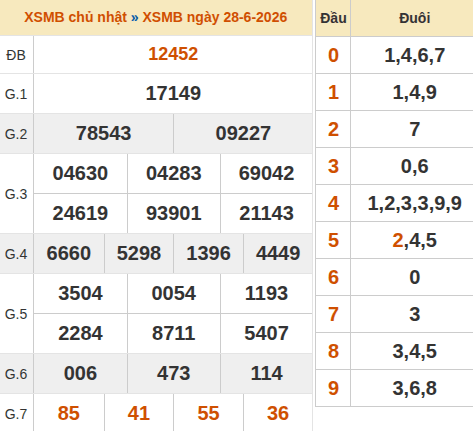473x431 pixels.
Task: Open the XSMB chủ nhật link
Action: tap(75, 17)
